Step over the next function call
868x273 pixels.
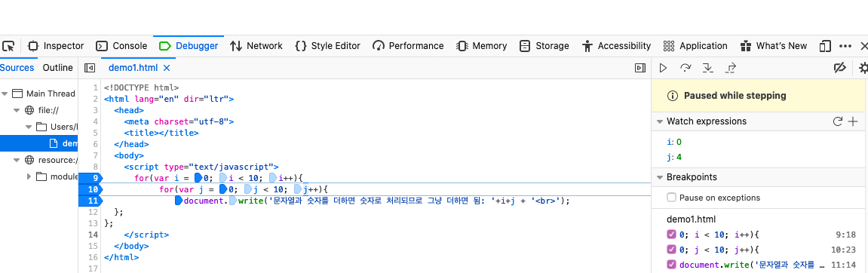686,68
